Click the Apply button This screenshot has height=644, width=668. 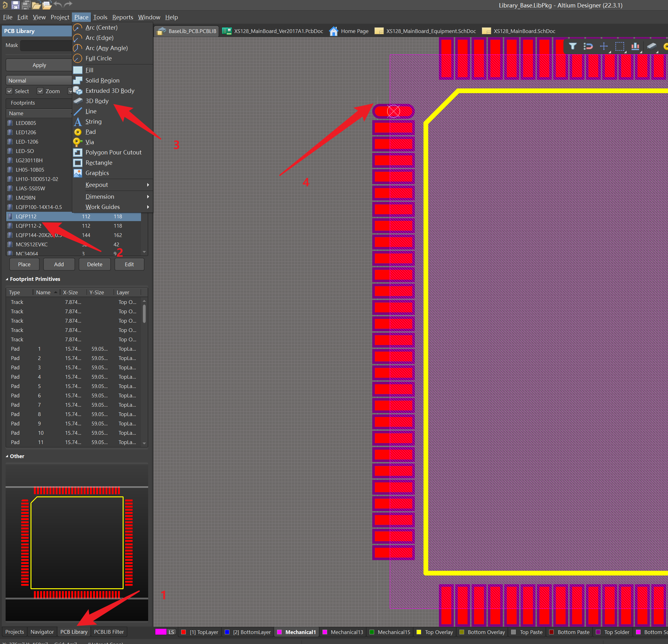click(39, 65)
